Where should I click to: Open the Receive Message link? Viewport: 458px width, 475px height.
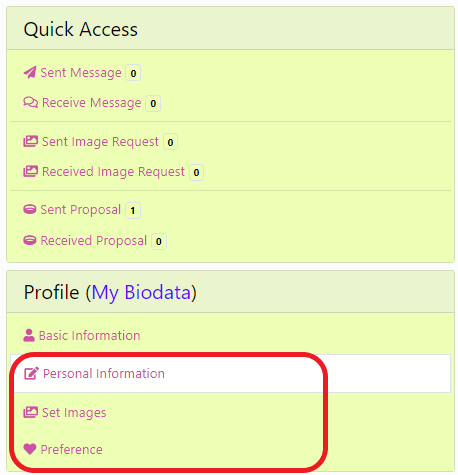tap(91, 103)
